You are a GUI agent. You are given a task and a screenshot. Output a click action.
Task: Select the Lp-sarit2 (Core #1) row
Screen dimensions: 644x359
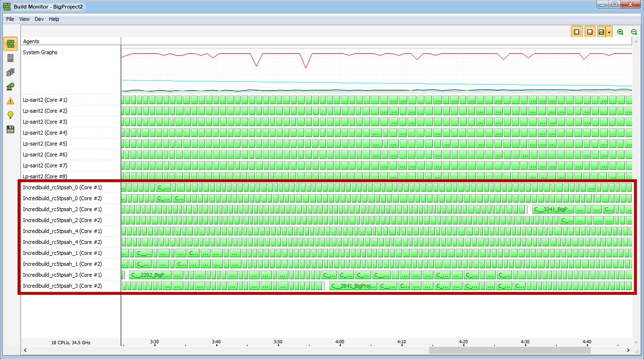tap(45, 100)
